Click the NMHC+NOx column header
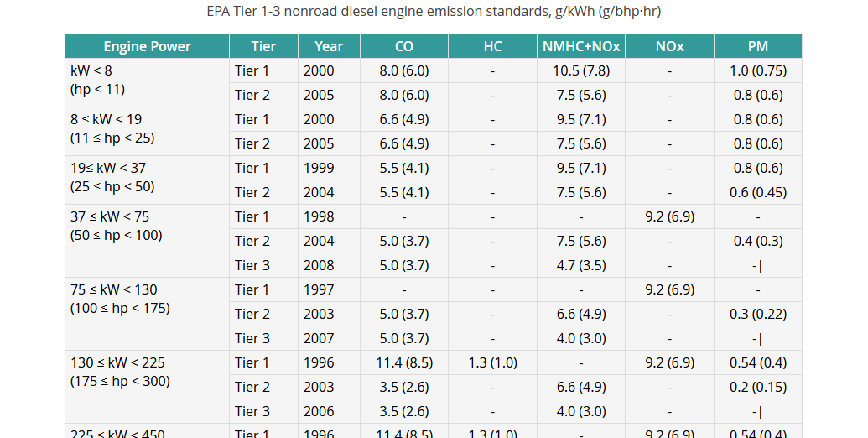Image resolution: width=868 pixels, height=438 pixels. pos(581,46)
